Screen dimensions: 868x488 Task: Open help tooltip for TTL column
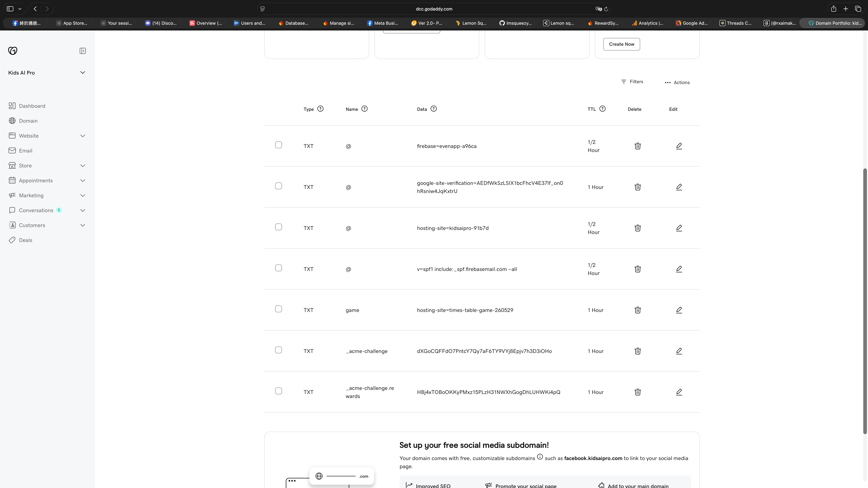[603, 109]
